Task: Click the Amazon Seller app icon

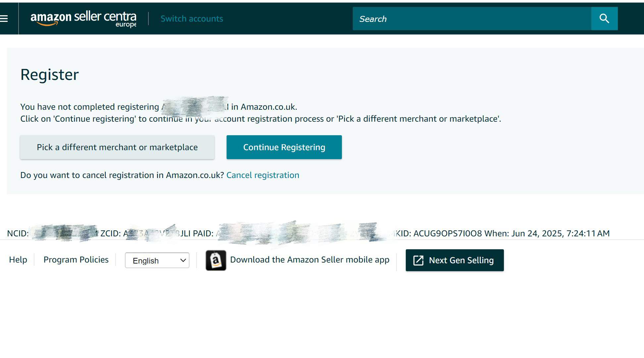Action: (x=216, y=260)
